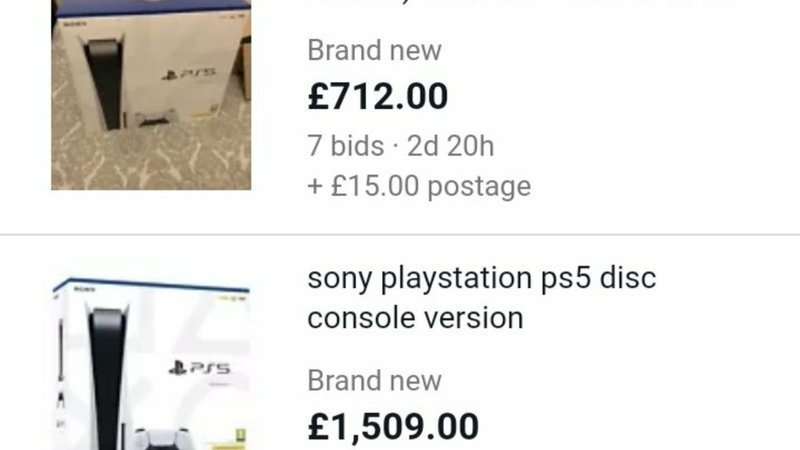Screen dimensions: 800x450
Task: Click the PS5 logo on the carpet photo box
Action: click(188, 74)
